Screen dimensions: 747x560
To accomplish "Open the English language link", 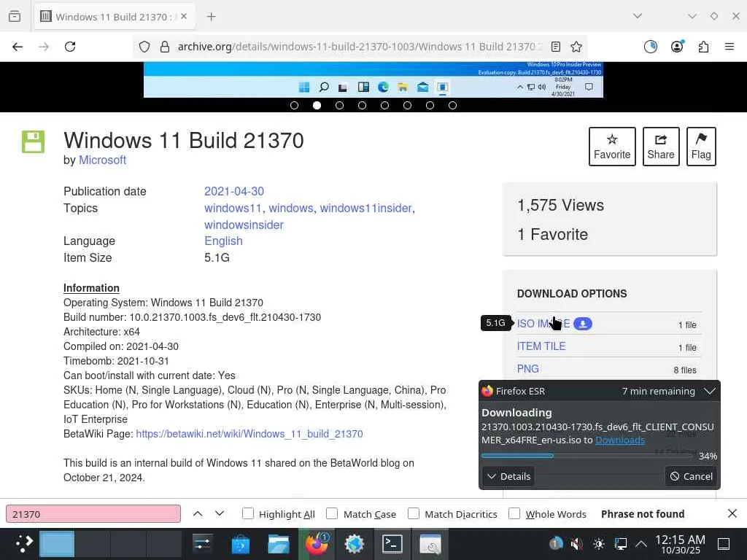I will [x=223, y=241].
